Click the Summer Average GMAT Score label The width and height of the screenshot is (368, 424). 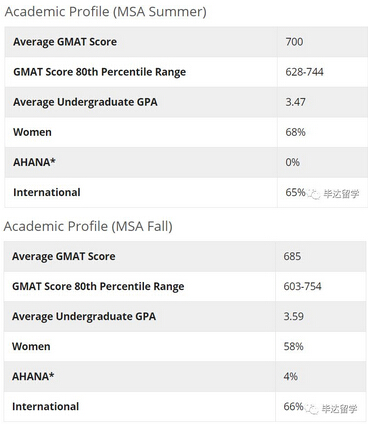(65, 42)
